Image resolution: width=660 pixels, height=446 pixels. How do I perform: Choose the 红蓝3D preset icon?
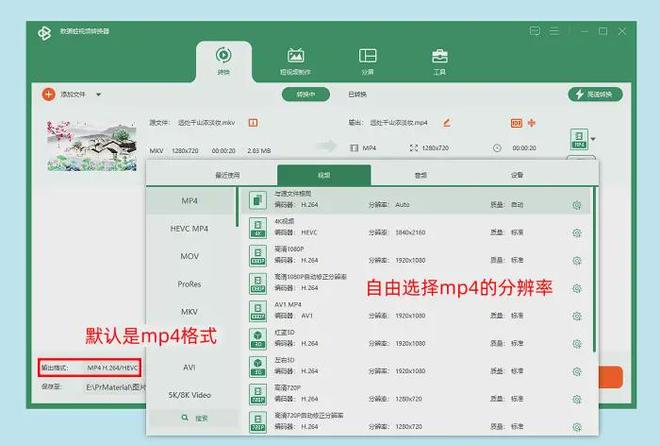[x=258, y=339]
